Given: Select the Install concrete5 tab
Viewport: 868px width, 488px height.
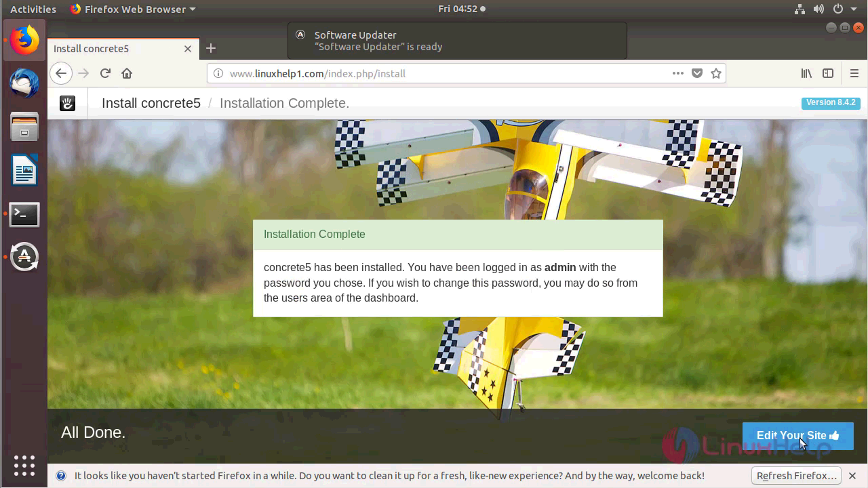Looking at the screenshot, I should click(123, 49).
